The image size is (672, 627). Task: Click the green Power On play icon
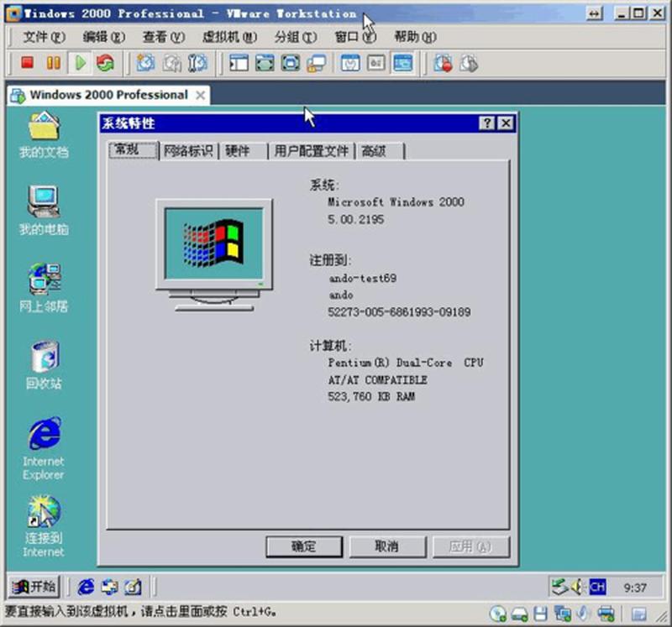80,63
